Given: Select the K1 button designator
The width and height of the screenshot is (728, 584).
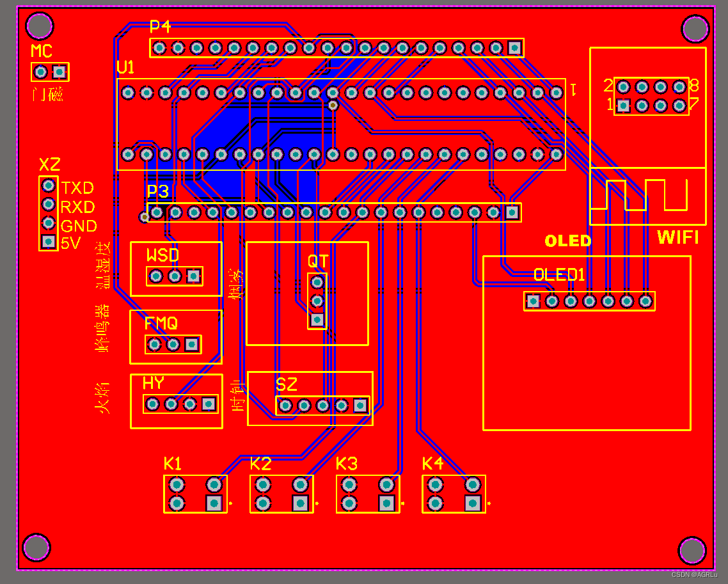Looking at the screenshot, I should 172,464.
